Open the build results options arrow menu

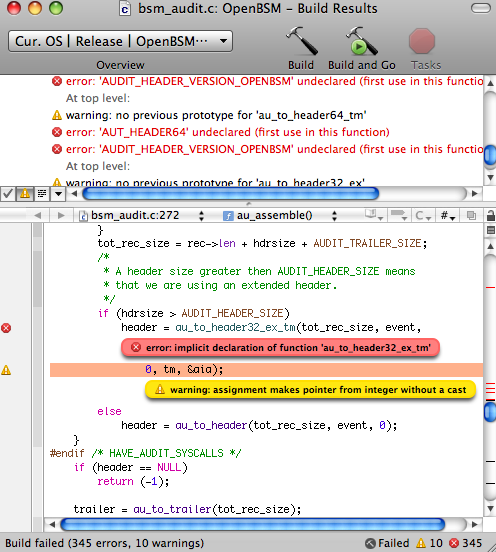58,194
